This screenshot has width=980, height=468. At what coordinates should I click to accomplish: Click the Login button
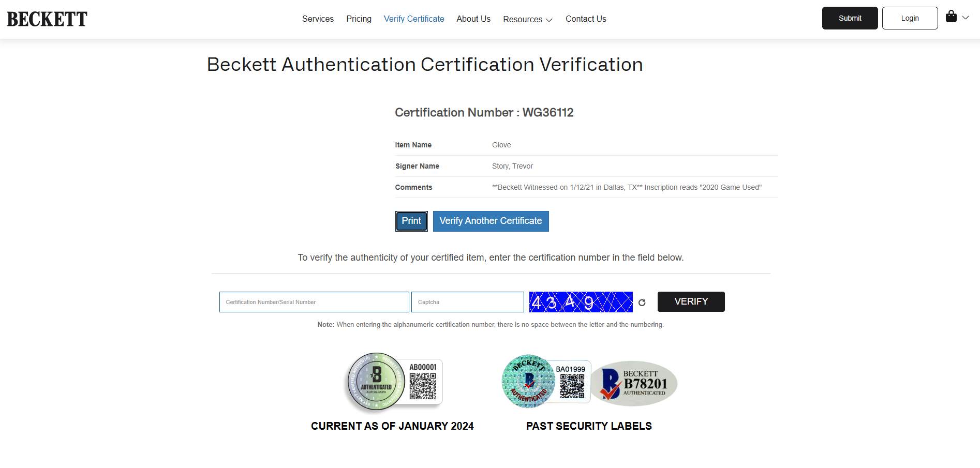910,18
